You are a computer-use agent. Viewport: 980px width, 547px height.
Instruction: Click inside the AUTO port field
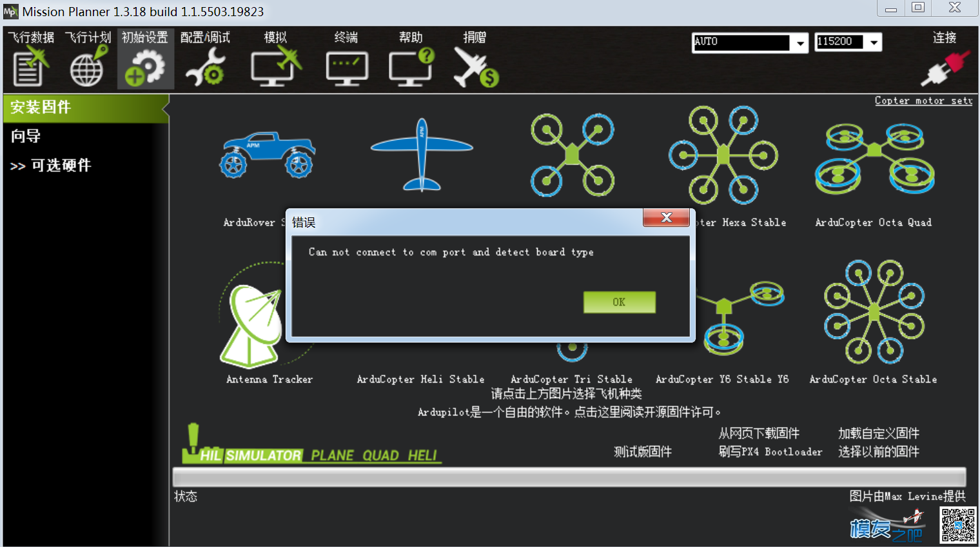[x=741, y=43]
